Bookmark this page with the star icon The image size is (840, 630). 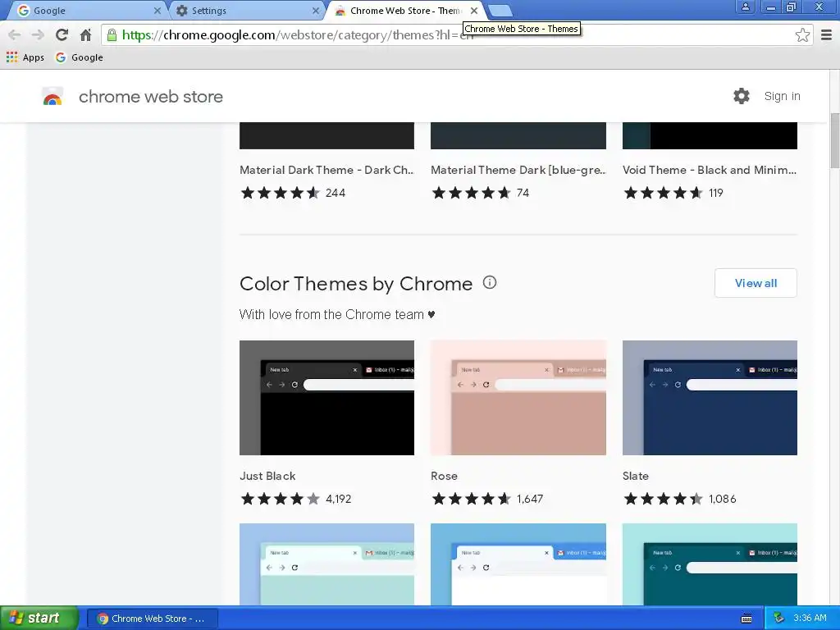pos(802,35)
